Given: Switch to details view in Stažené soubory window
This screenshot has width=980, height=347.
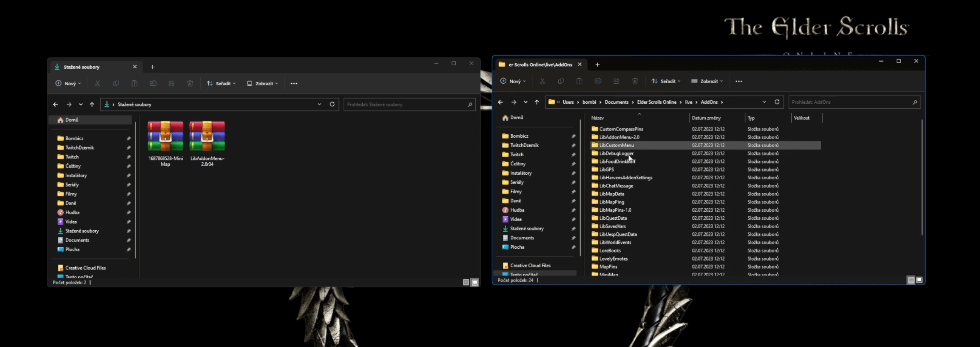Looking at the screenshot, I should click(x=466, y=283).
